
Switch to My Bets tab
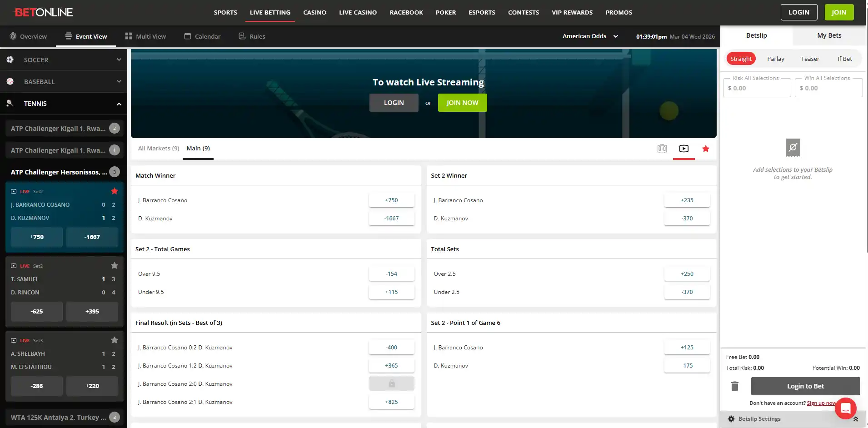click(x=829, y=35)
